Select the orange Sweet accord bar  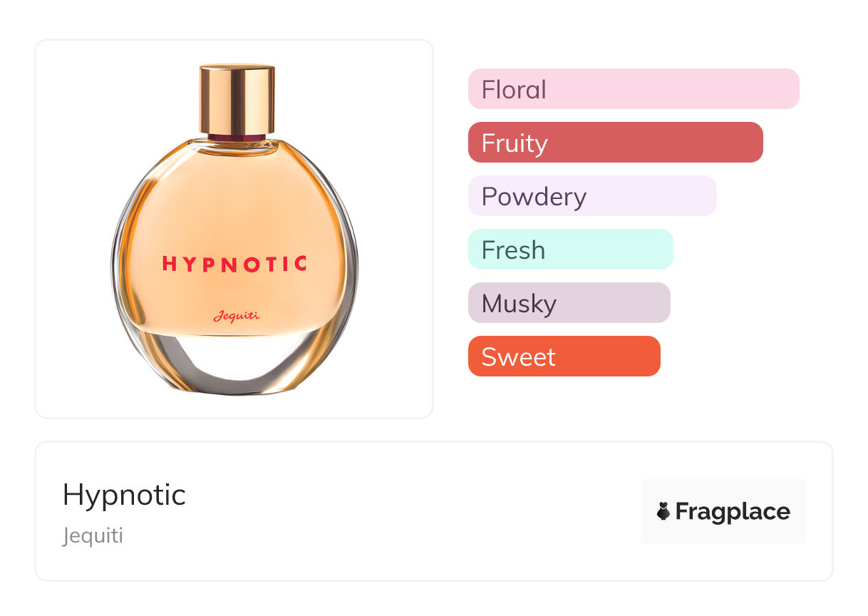[x=564, y=356]
